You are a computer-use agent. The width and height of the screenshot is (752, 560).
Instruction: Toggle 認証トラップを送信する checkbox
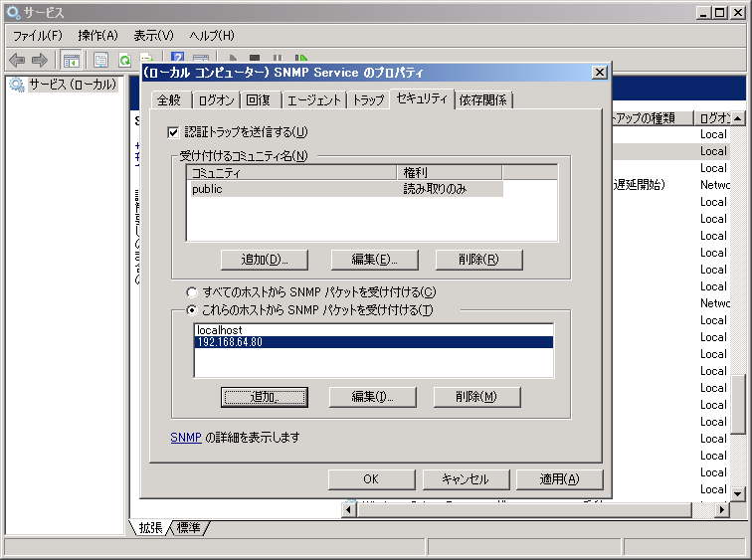pos(173,132)
